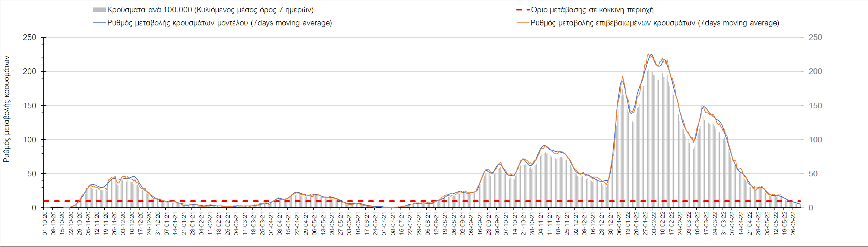This screenshot has height=247, width=868.
Task: Select legend text Κρούσματα ανά 100.000
Action: click(x=210, y=10)
